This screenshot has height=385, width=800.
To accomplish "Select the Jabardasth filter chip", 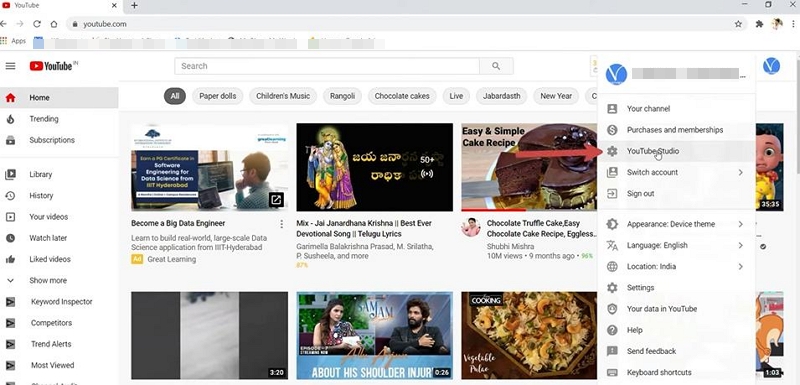I will 502,96.
